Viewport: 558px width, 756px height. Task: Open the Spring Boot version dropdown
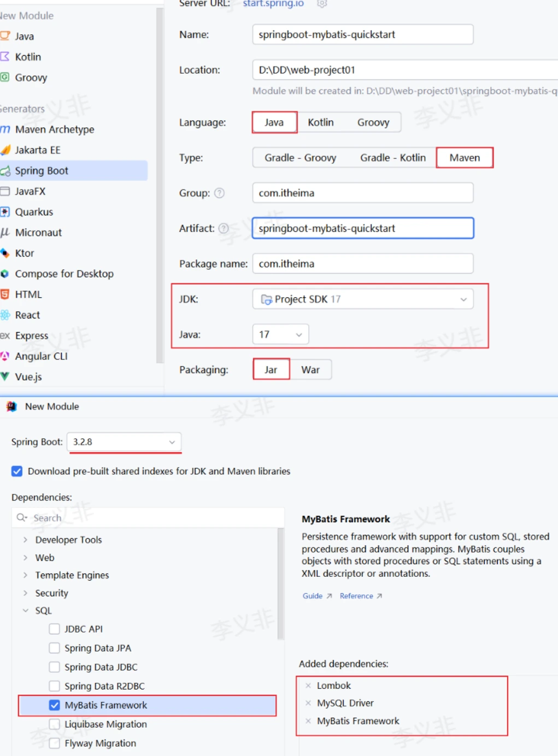[124, 442]
